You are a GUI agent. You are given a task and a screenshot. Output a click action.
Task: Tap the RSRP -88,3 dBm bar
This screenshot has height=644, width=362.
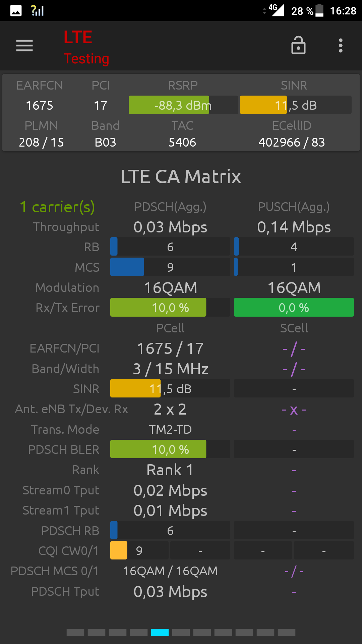click(x=183, y=105)
